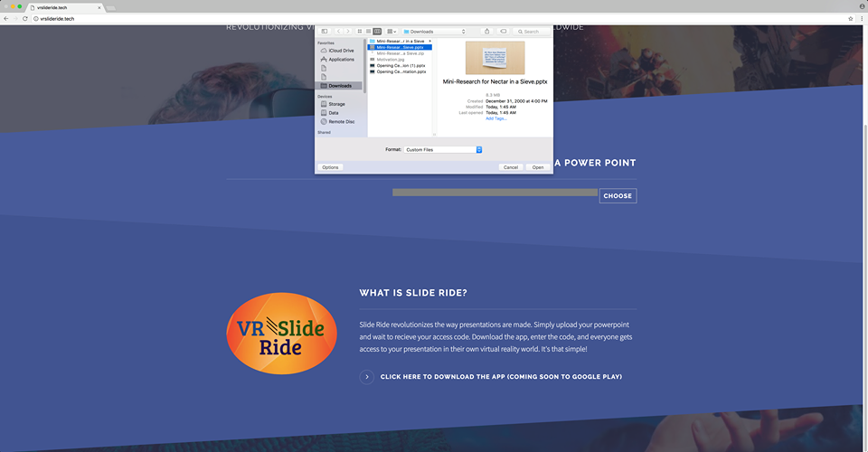Image resolution: width=868 pixels, height=452 pixels.
Task: Go back in the file dialog
Action: pyautogui.click(x=339, y=32)
